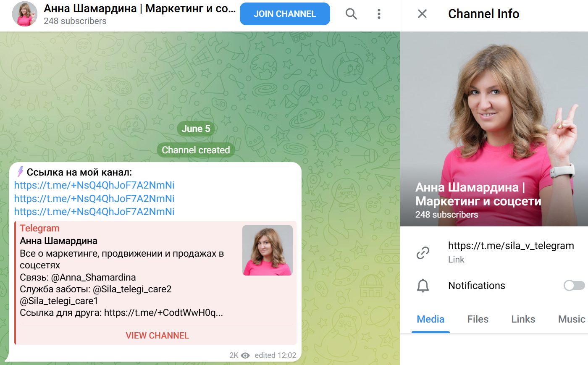Click the June 5 date badge

coord(196,129)
